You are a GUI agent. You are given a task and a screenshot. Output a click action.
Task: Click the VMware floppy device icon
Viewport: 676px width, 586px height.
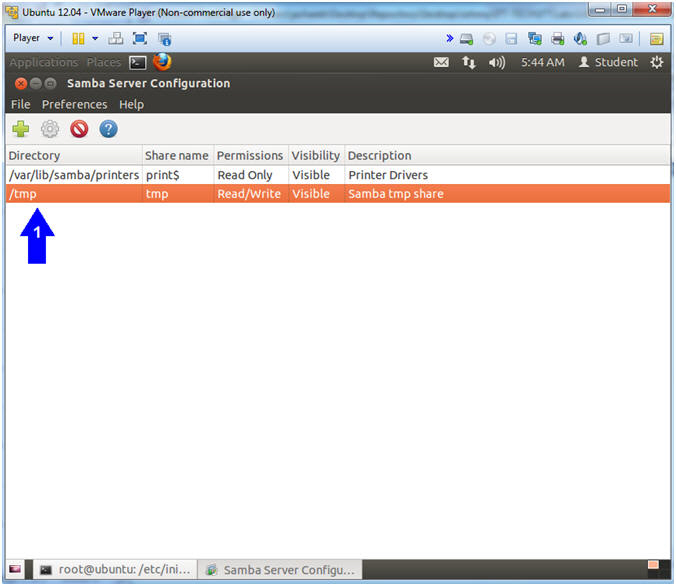pyautogui.click(x=511, y=39)
